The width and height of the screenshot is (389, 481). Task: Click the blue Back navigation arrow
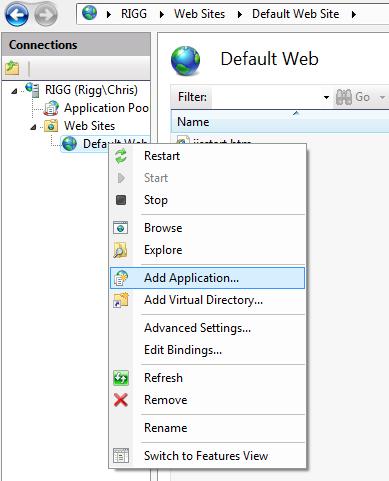pos(16,14)
